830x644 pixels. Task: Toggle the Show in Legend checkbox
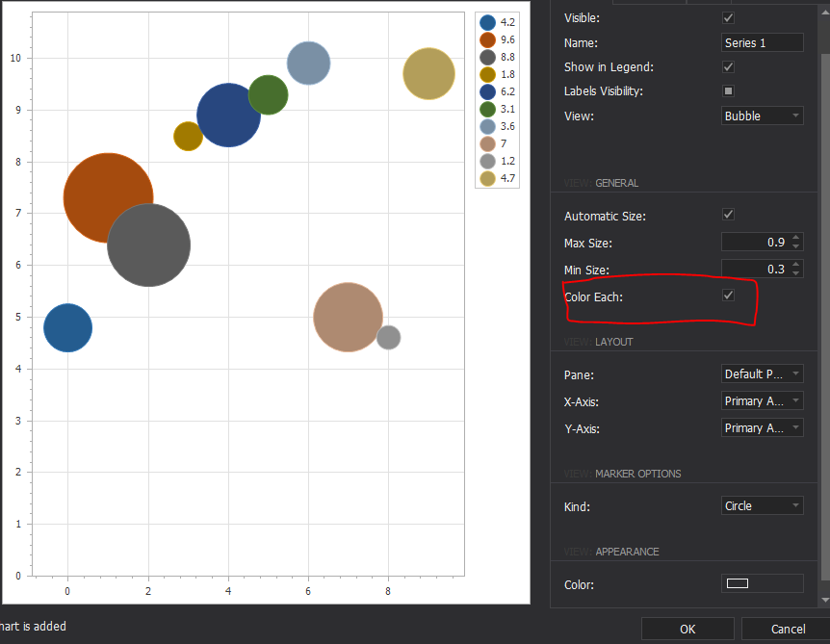[x=729, y=67]
